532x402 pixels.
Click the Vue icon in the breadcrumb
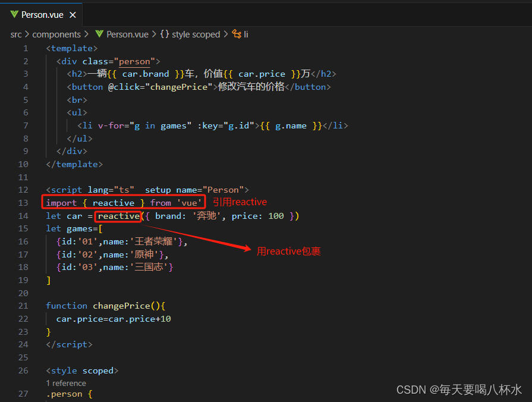99,34
